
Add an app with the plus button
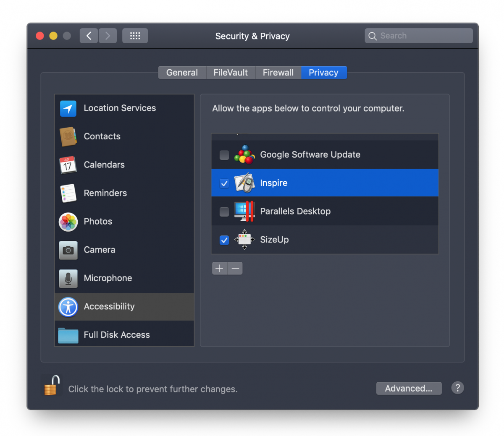[x=219, y=268]
